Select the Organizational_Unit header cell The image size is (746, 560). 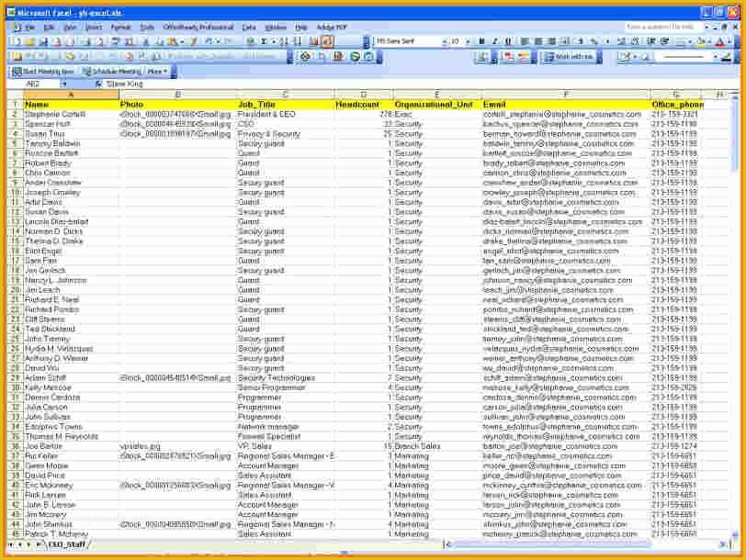click(x=436, y=105)
